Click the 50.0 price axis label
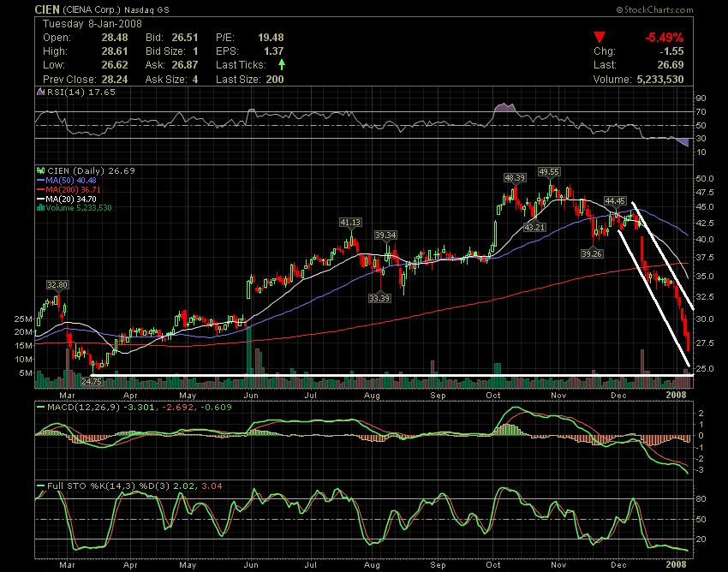This screenshot has height=572, width=728. [x=705, y=179]
